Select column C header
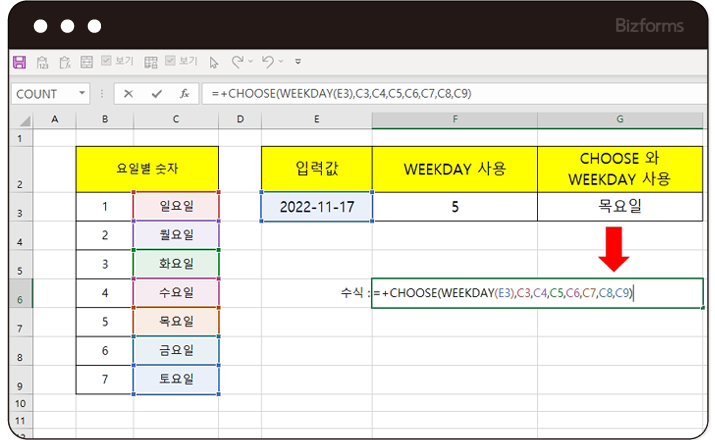The width and height of the screenshot is (715, 440). 176,119
